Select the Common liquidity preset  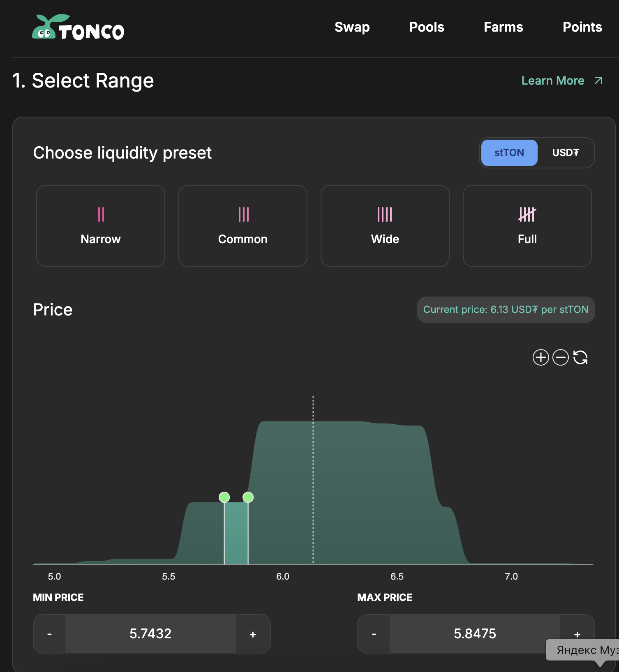pyautogui.click(x=243, y=226)
